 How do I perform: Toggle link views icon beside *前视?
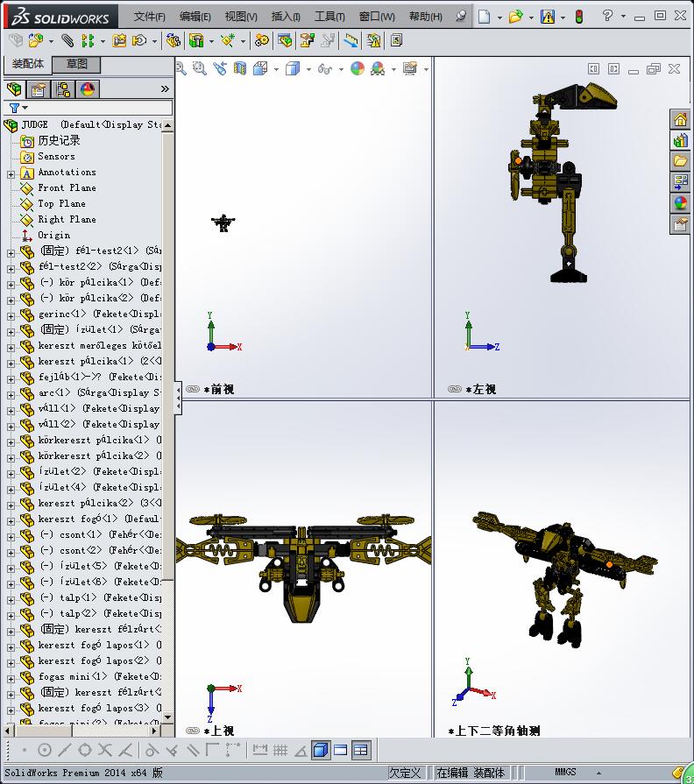tap(193, 389)
